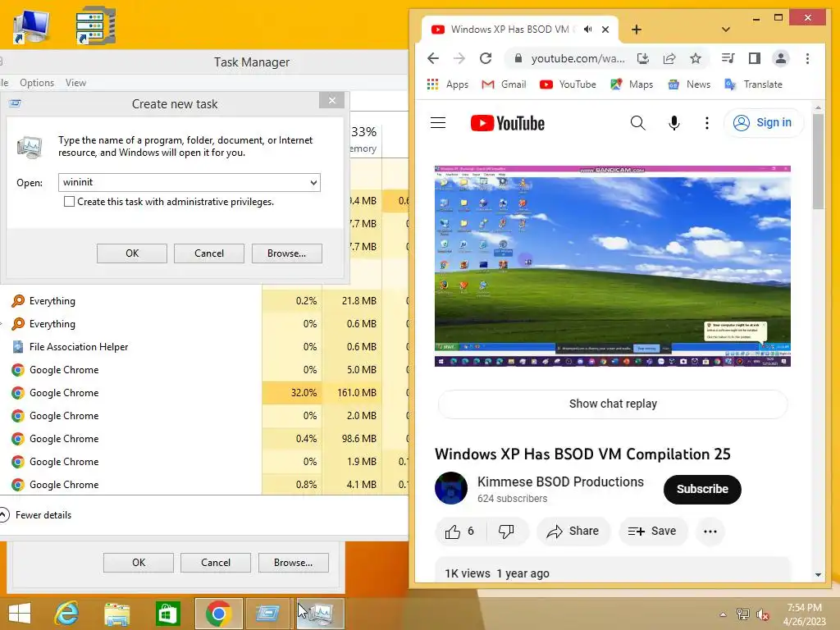The width and height of the screenshot is (840, 630).
Task: Click the volume icon in system tray
Action: 762,614
